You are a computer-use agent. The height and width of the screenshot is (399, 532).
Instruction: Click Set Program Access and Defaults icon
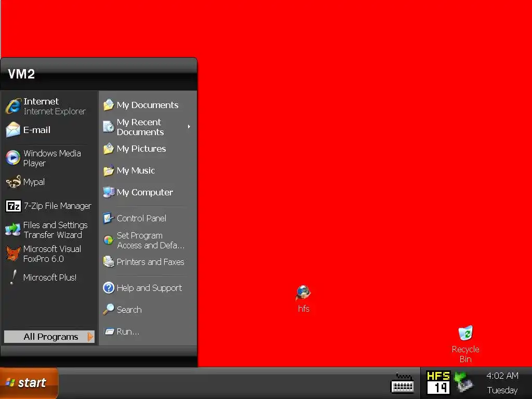pos(109,240)
